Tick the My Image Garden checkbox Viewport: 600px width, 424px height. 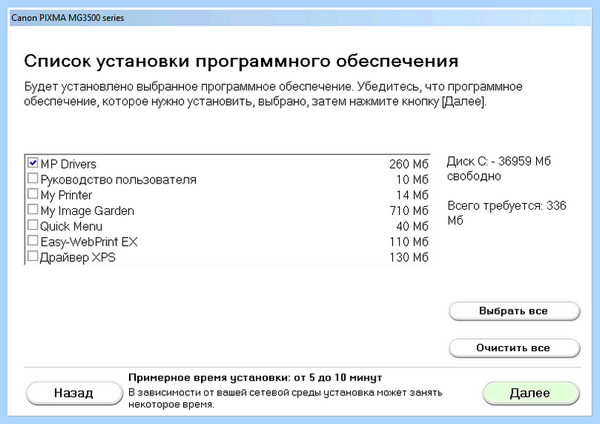pyautogui.click(x=33, y=209)
